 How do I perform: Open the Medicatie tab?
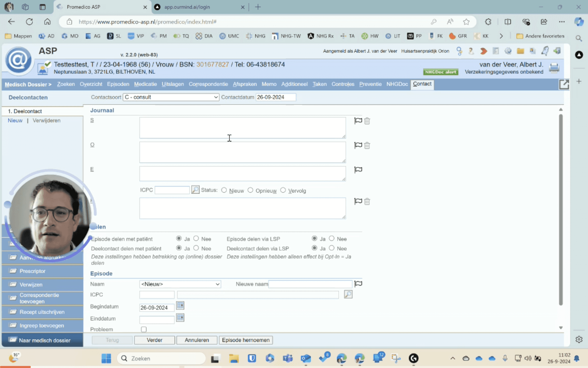(145, 84)
